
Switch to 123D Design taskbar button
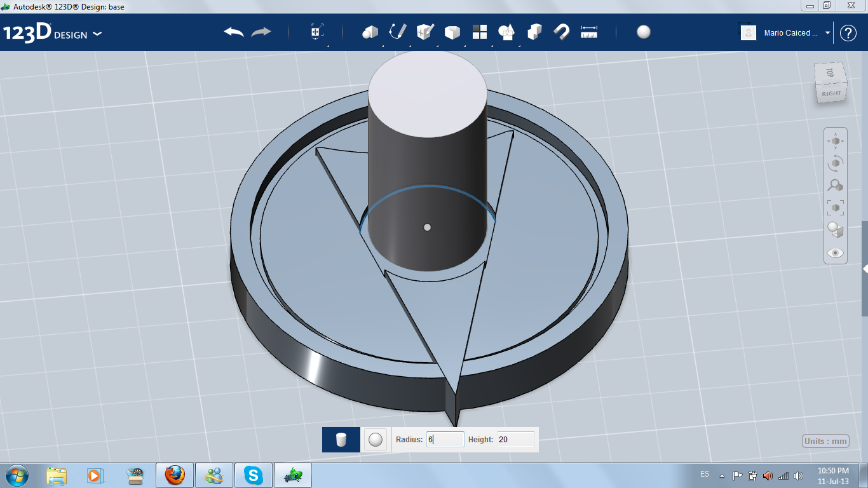293,475
